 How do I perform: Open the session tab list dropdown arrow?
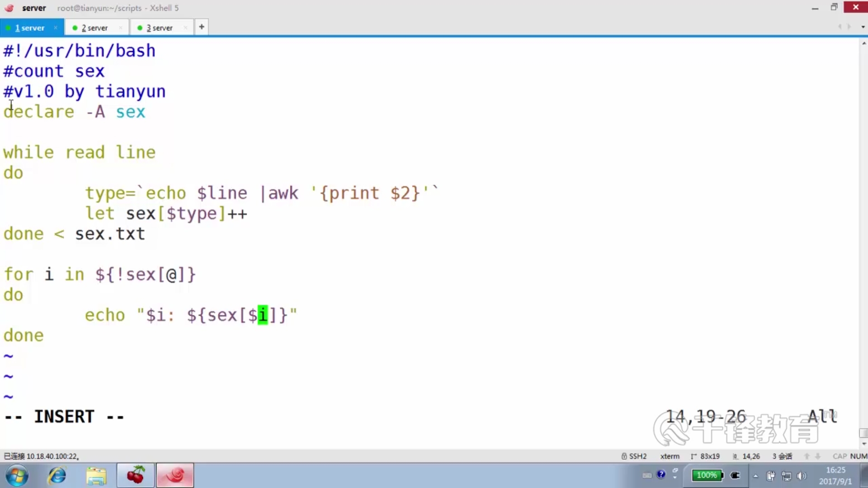(863, 27)
